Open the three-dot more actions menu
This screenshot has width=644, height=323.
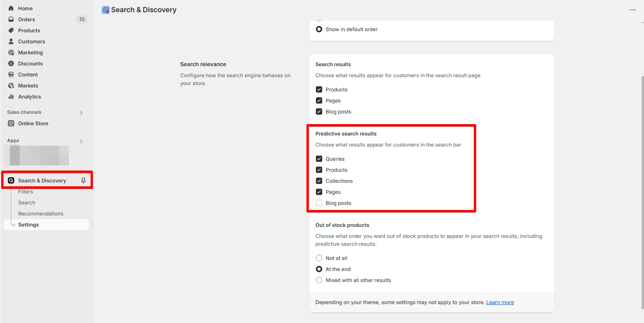(x=633, y=10)
